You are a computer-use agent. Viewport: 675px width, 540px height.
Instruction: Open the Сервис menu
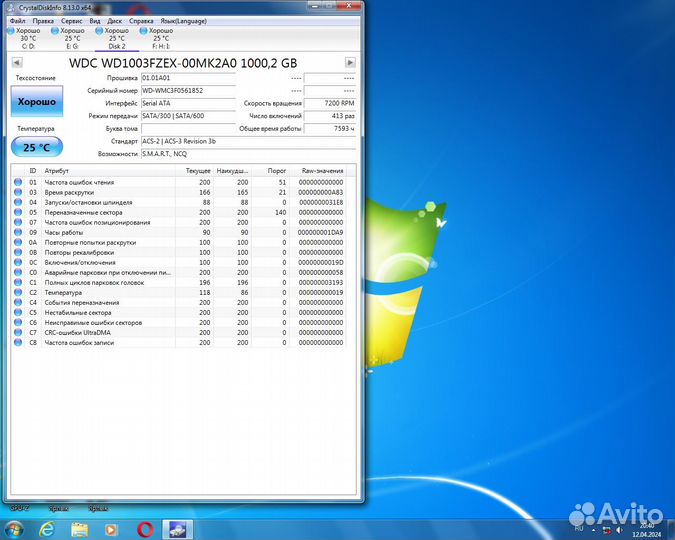click(x=72, y=20)
